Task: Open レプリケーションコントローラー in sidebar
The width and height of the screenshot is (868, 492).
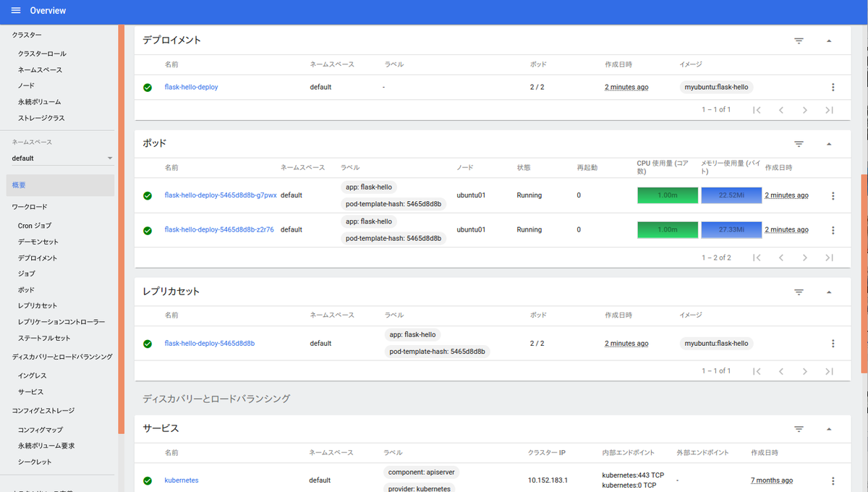Action: tap(61, 322)
